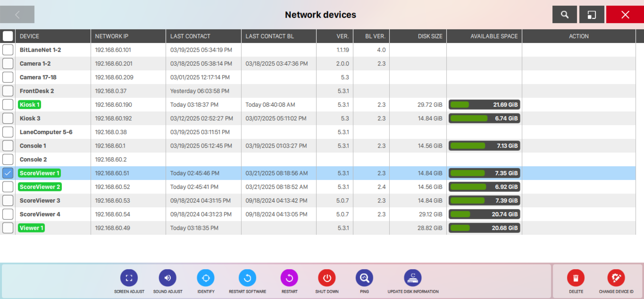Viewport: 644px width, 299px height.
Task: Ping the selected device
Action: click(x=364, y=278)
